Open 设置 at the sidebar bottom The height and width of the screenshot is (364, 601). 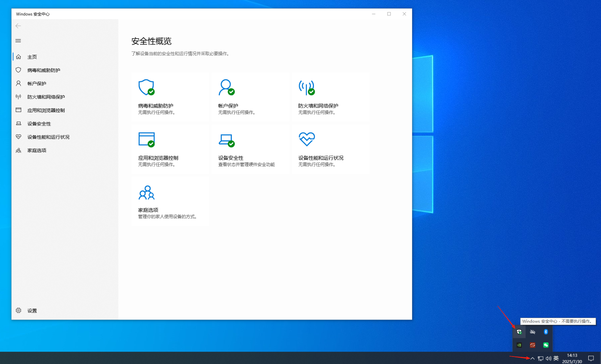click(x=32, y=311)
